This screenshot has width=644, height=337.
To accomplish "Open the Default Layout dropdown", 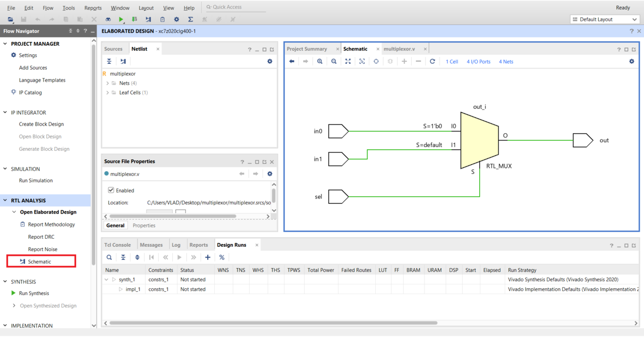I will point(604,19).
